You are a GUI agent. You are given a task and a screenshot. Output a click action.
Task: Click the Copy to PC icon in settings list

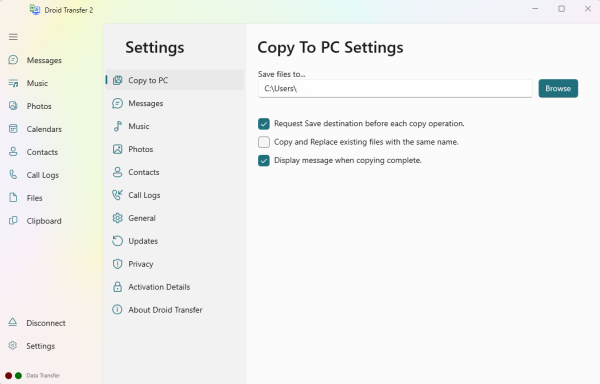pos(117,80)
